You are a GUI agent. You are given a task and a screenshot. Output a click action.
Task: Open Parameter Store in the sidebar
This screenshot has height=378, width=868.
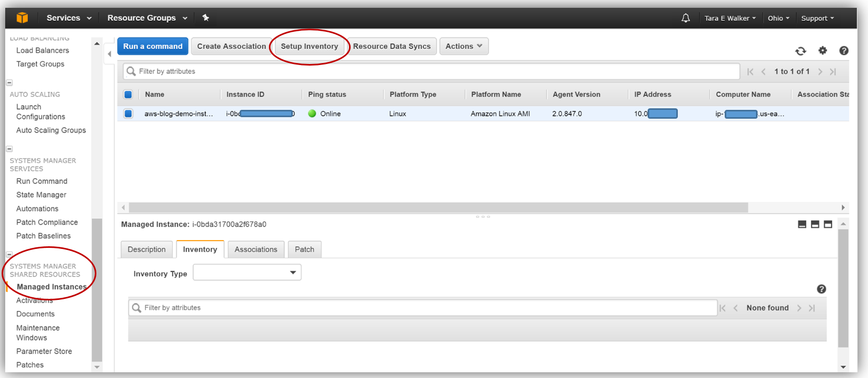(x=44, y=351)
